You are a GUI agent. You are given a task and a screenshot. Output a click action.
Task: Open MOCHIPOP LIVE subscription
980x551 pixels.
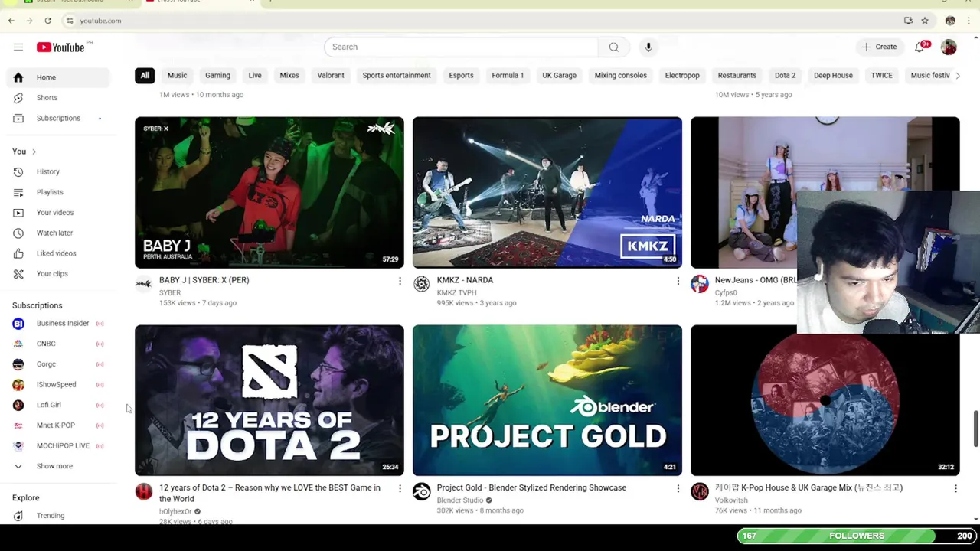tap(57, 445)
